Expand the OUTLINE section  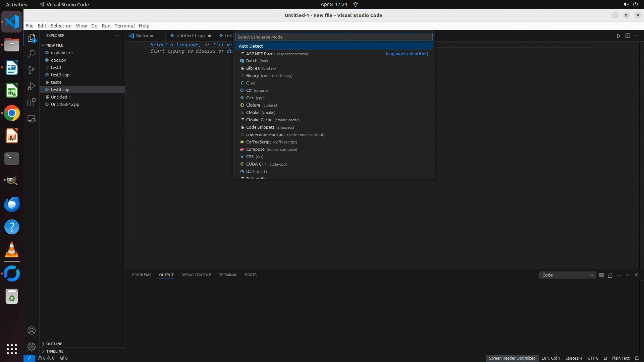click(54, 344)
